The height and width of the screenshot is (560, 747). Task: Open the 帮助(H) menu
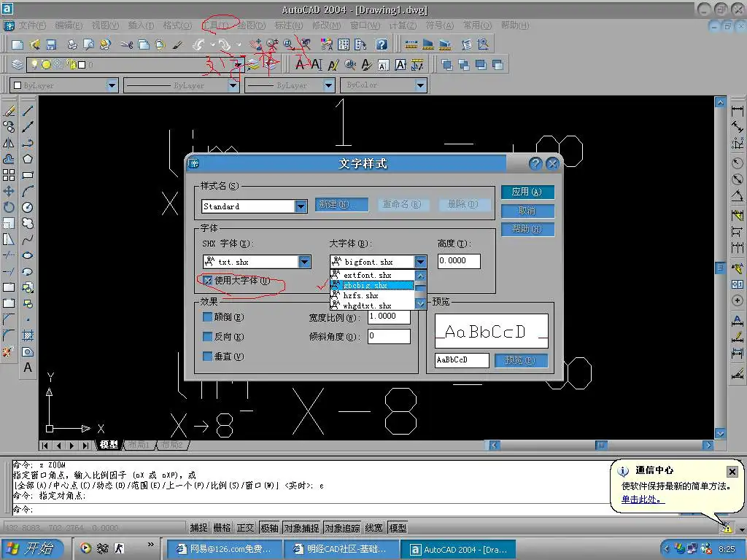pos(515,26)
